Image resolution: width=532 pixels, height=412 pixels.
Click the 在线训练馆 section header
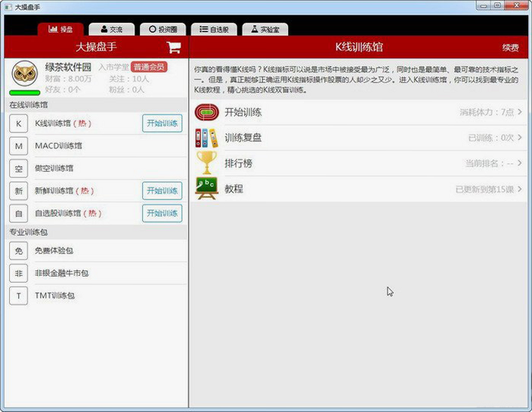point(29,105)
